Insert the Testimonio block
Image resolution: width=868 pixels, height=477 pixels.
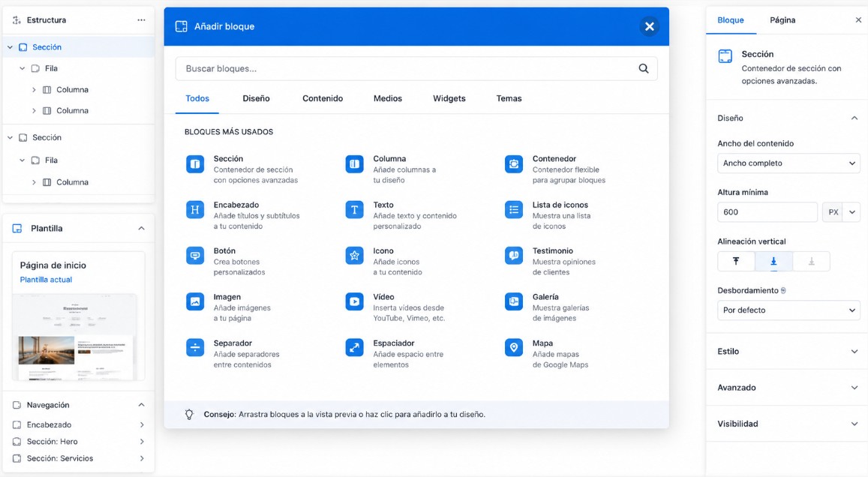pos(550,261)
